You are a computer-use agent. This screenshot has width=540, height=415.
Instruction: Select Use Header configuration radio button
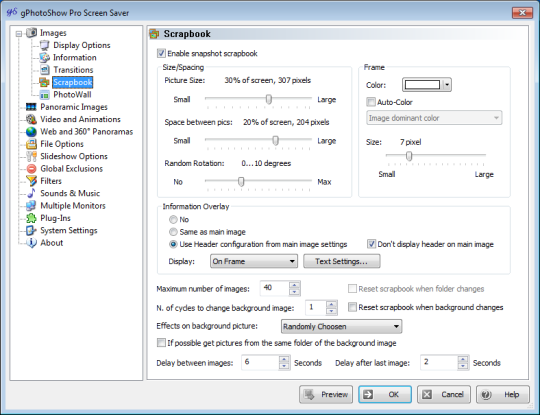(173, 244)
